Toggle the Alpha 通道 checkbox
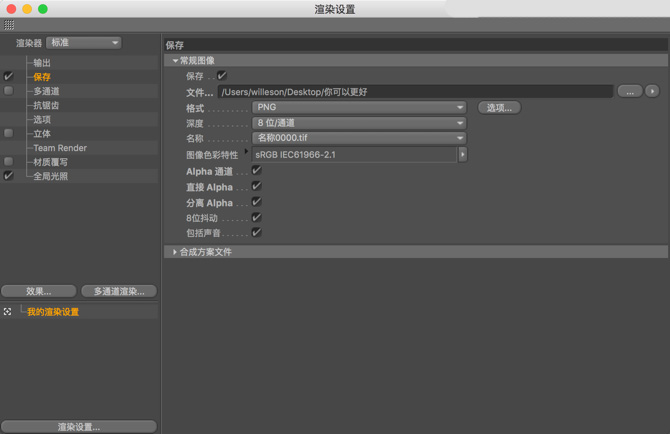The height and width of the screenshot is (434, 670). coord(256,170)
